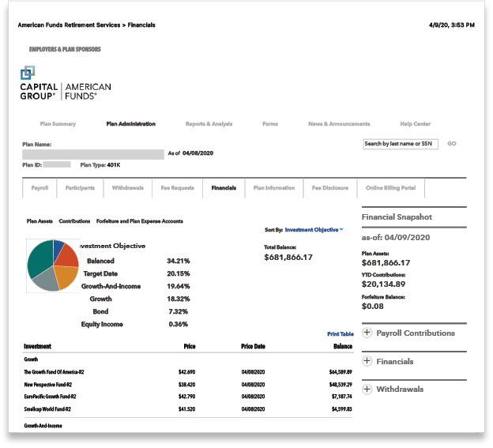Screen dimensions: 493x448
Task: Click Financials in the breadcrumb header
Action: [141, 24]
